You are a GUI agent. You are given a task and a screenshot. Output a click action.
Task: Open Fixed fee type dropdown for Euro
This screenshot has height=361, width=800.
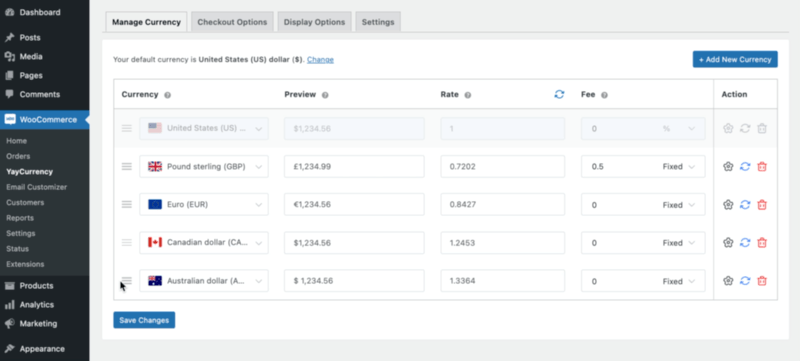coord(679,205)
